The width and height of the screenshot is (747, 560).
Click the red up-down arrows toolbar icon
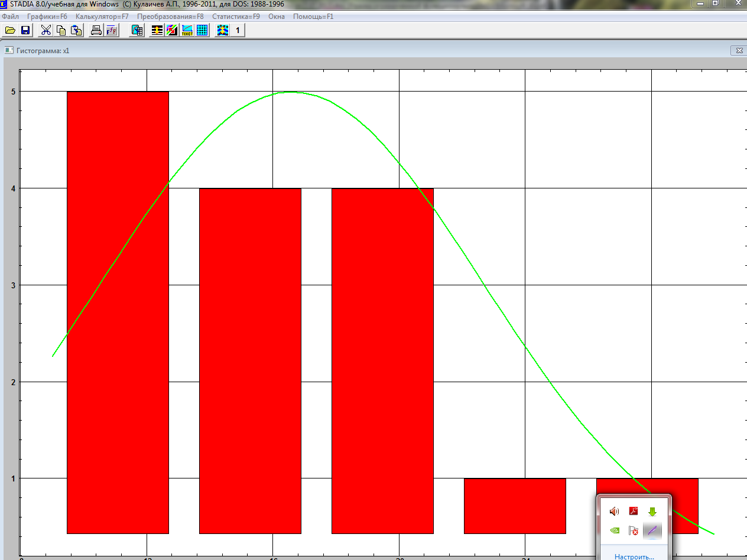[157, 30]
